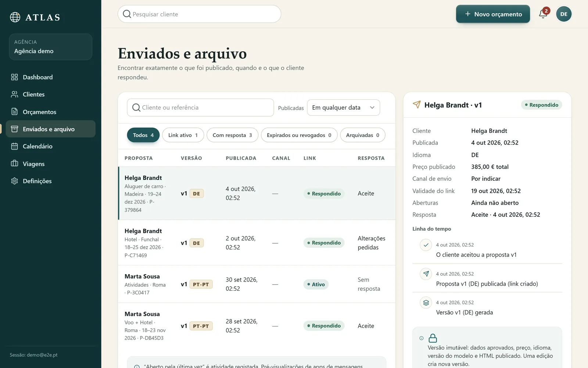The height and width of the screenshot is (368, 588).
Task: Click the RESPOSTA column header
Action: [371, 158]
